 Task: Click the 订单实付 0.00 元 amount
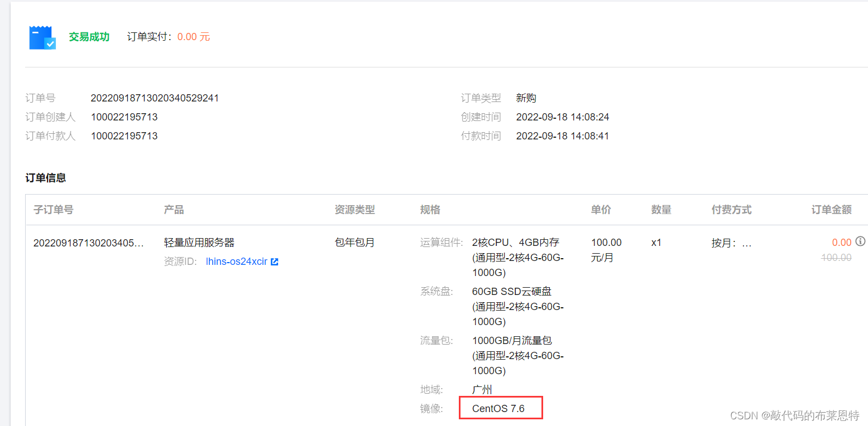coord(194,37)
